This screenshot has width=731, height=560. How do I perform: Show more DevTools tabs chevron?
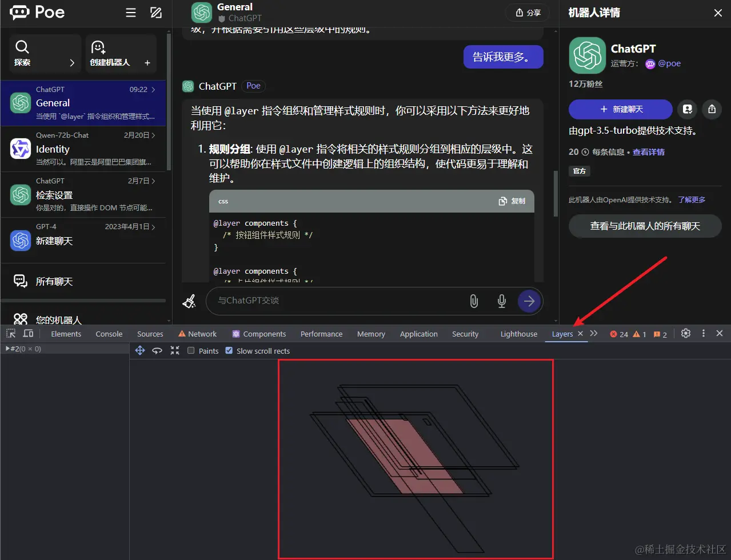coord(594,334)
